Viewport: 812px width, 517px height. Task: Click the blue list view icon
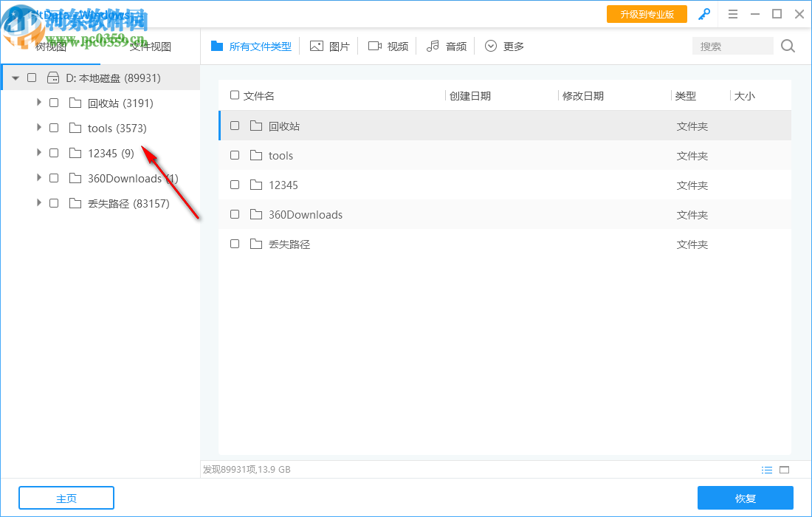tap(767, 469)
